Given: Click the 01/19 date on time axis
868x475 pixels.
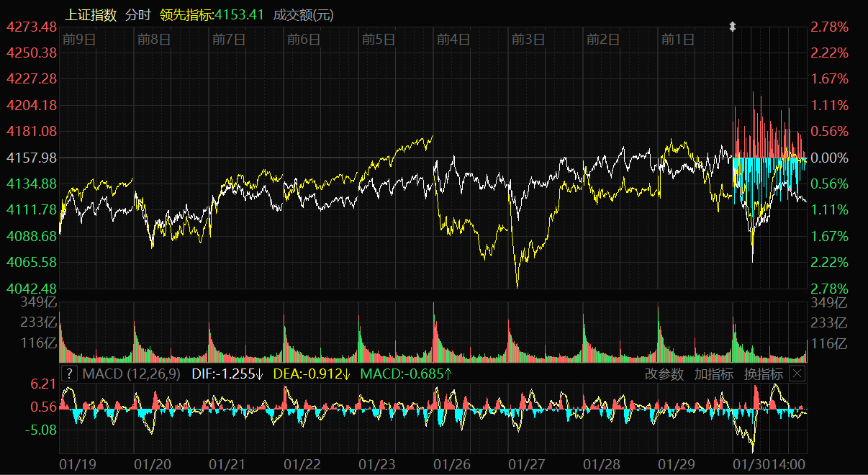Looking at the screenshot, I should (x=76, y=464).
